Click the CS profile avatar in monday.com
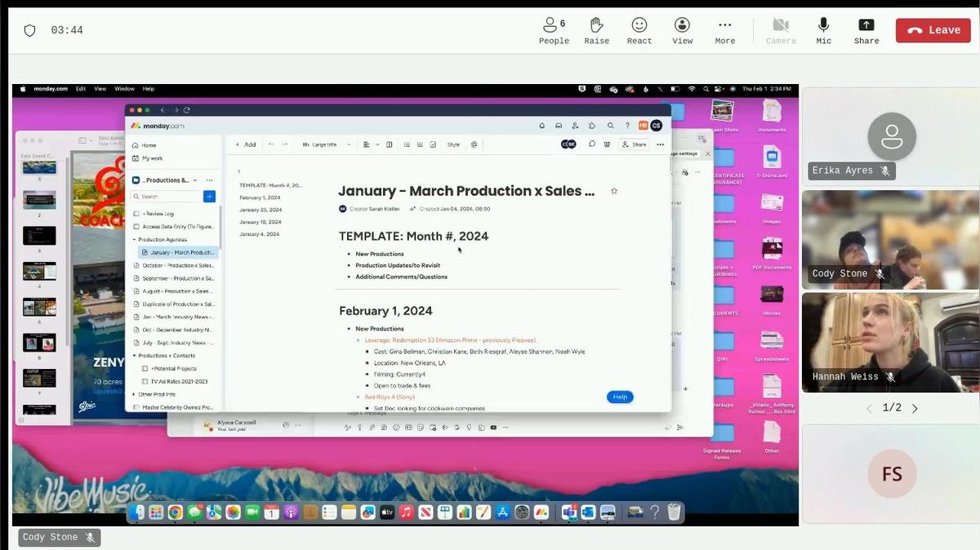The width and height of the screenshot is (980, 550). tap(656, 126)
